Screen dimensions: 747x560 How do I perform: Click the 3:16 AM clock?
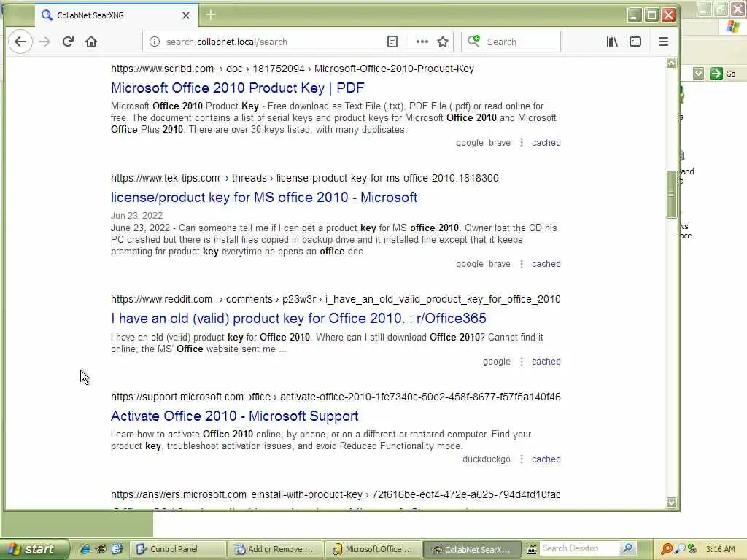coord(720,550)
